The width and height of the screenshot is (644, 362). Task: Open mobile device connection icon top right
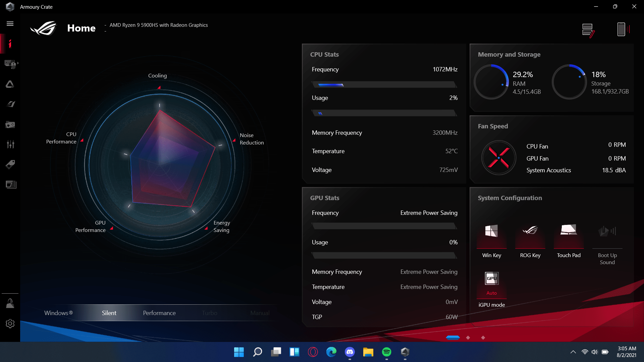click(x=622, y=29)
